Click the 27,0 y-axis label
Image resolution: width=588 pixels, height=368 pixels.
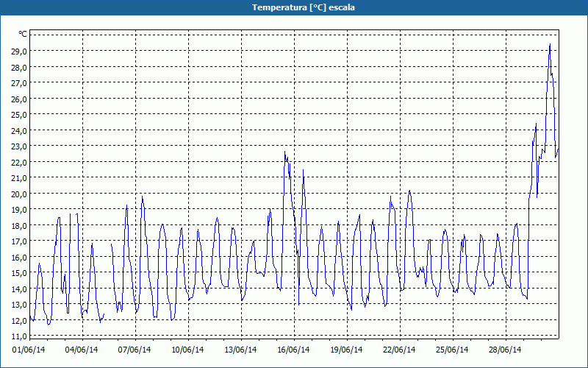19,83
